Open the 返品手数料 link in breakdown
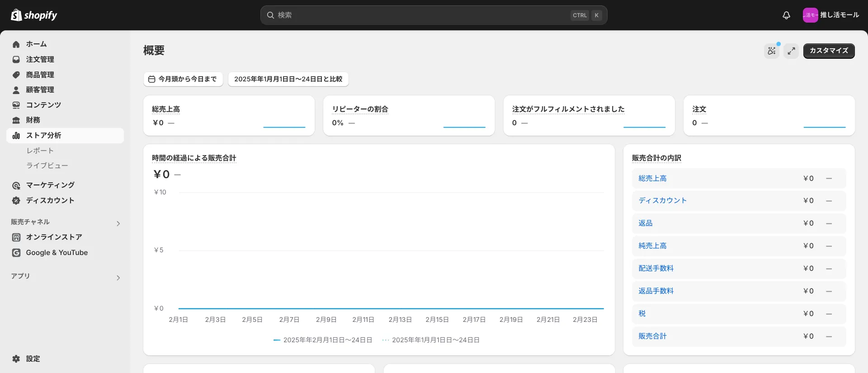Viewport: 868px width, 373px height. pos(656,291)
